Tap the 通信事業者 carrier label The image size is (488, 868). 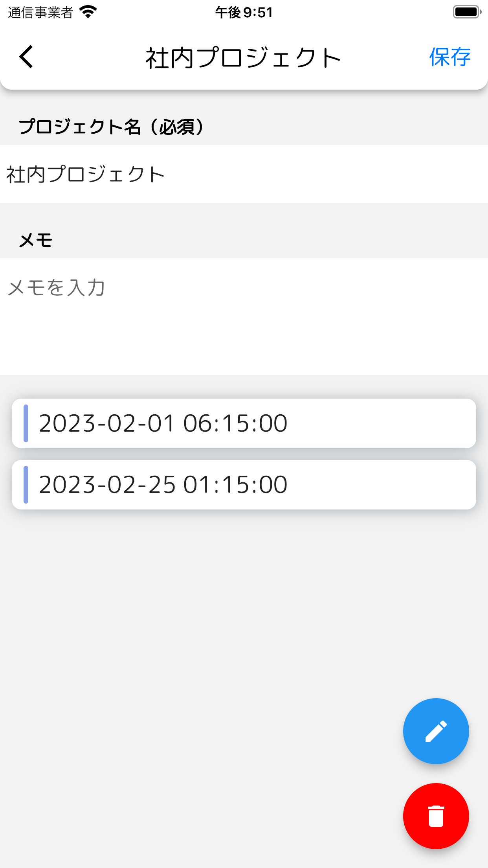(x=40, y=13)
